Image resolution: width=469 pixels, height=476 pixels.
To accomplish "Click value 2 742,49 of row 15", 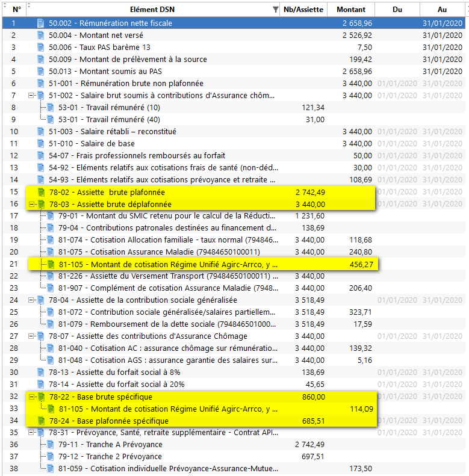I will [311, 192].
